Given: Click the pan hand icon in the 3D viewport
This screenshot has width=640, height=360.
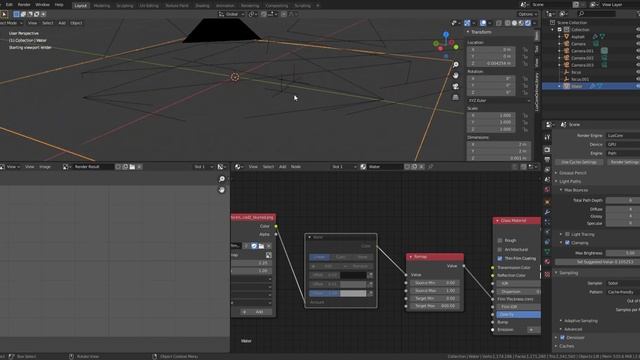Looking at the screenshot, I should point(456,76).
